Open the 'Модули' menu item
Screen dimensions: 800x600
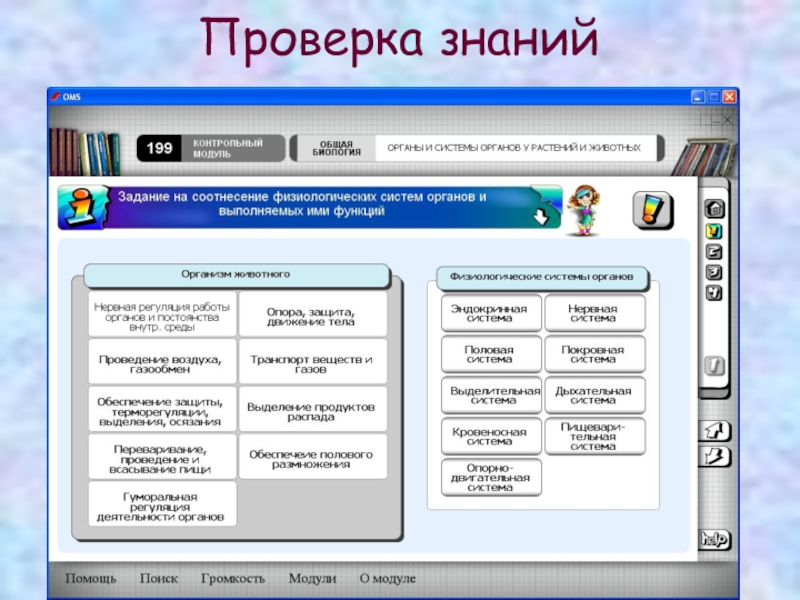point(312,578)
